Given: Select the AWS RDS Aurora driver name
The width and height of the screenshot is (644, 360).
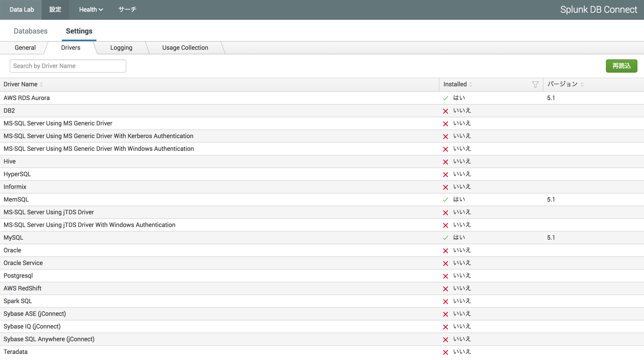Looking at the screenshot, I should pyautogui.click(x=26, y=98).
